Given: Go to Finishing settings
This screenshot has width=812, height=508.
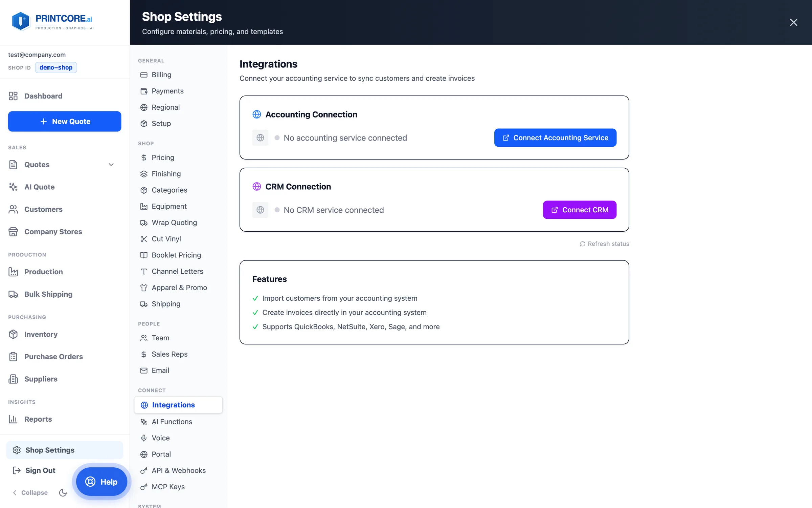Looking at the screenshot, I should [178, 174].
